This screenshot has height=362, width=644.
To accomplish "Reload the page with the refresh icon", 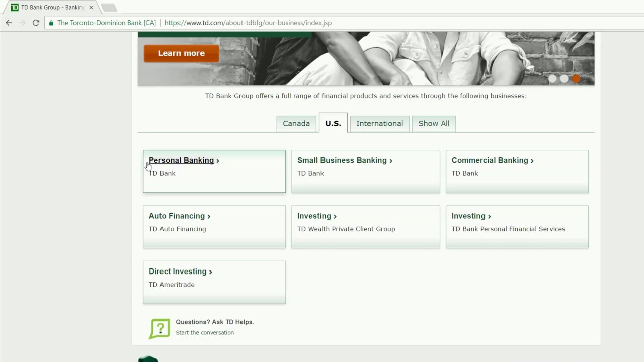I will tap(36, 23).
